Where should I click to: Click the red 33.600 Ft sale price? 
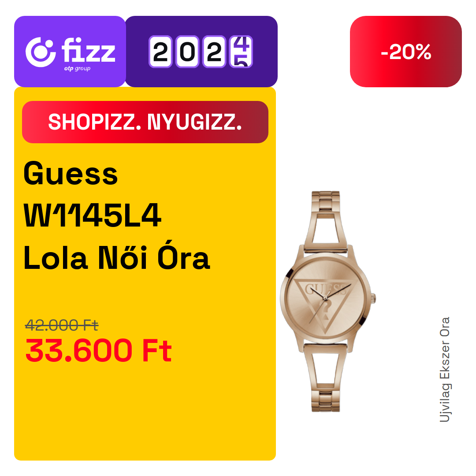99,351
